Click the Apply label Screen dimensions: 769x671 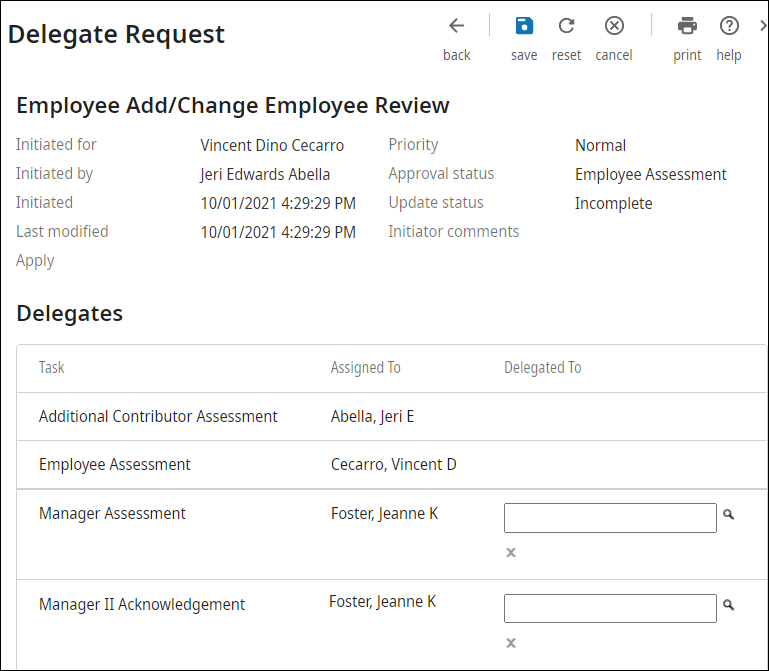35,261
